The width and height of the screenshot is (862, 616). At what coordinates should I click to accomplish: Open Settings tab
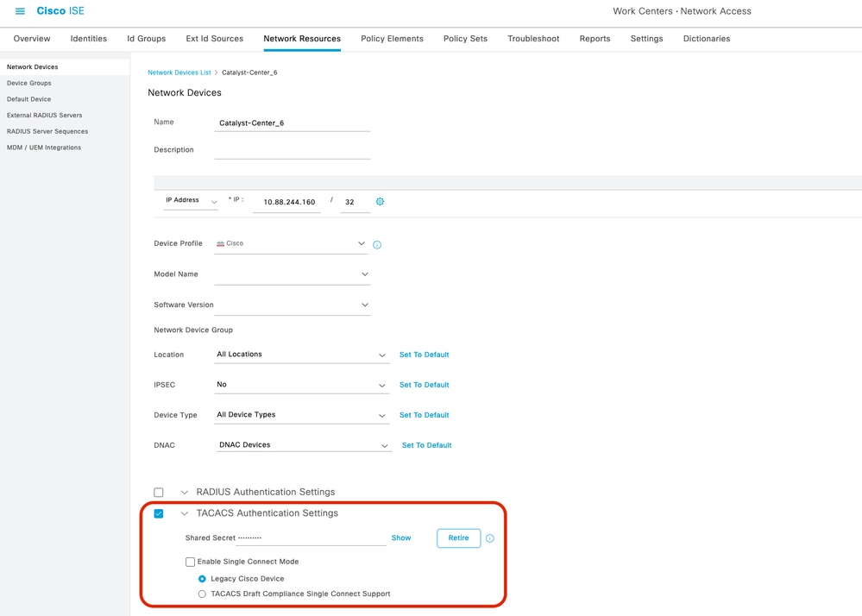(x=646, y=39)
